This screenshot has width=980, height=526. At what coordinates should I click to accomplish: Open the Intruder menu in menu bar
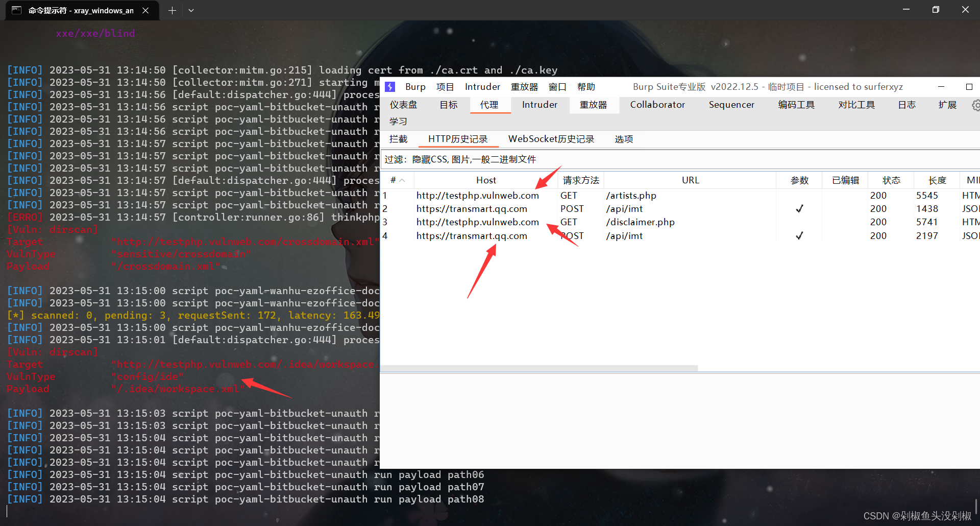point(482,87)
